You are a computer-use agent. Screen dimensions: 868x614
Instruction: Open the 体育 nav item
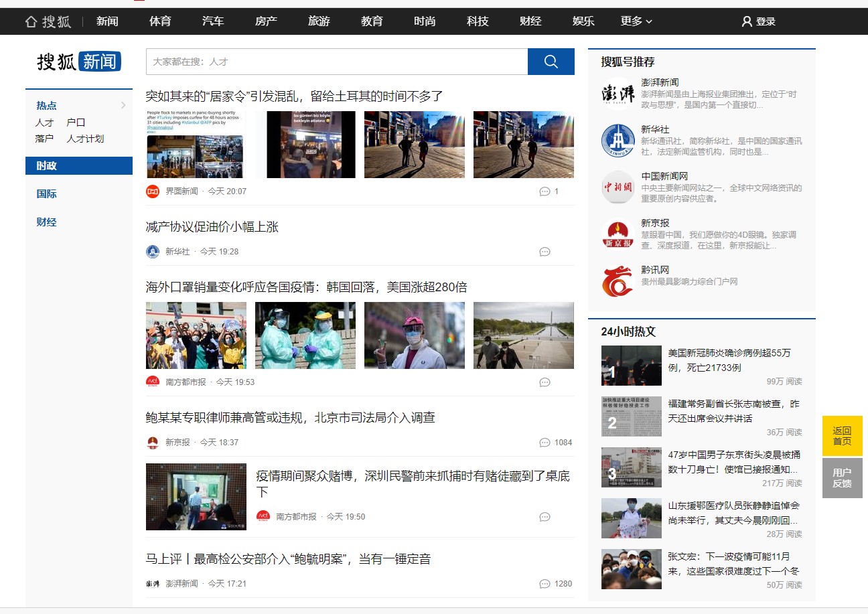160,21
